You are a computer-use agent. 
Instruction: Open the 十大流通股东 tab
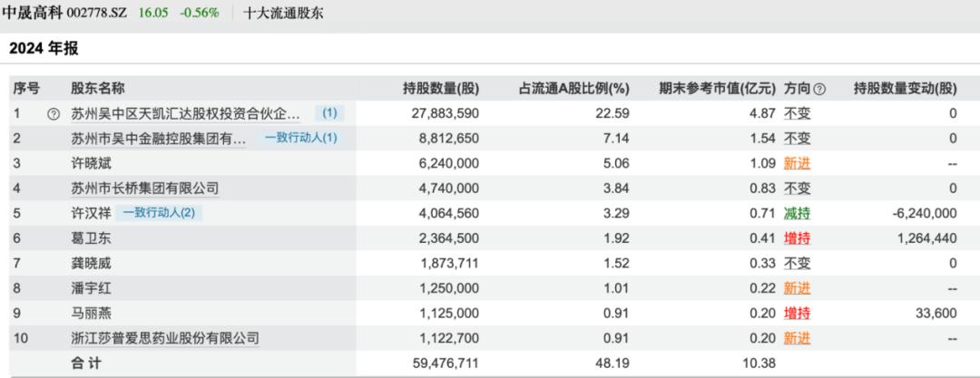(283, 14)
